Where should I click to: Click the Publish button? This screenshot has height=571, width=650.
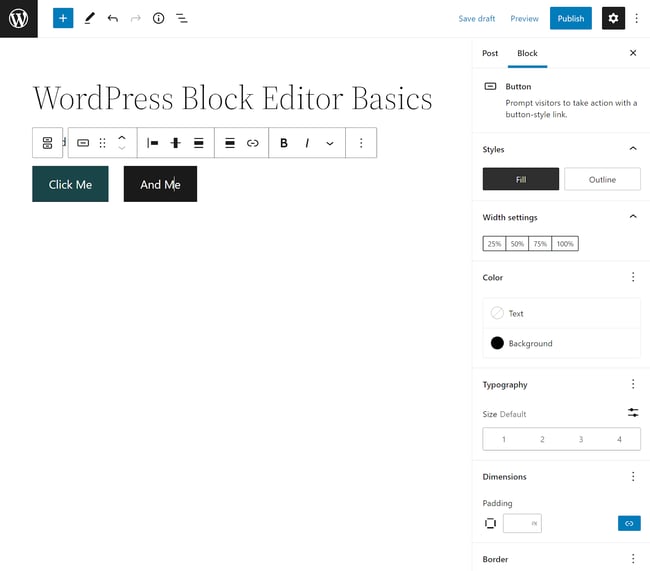tap(571, 18)
